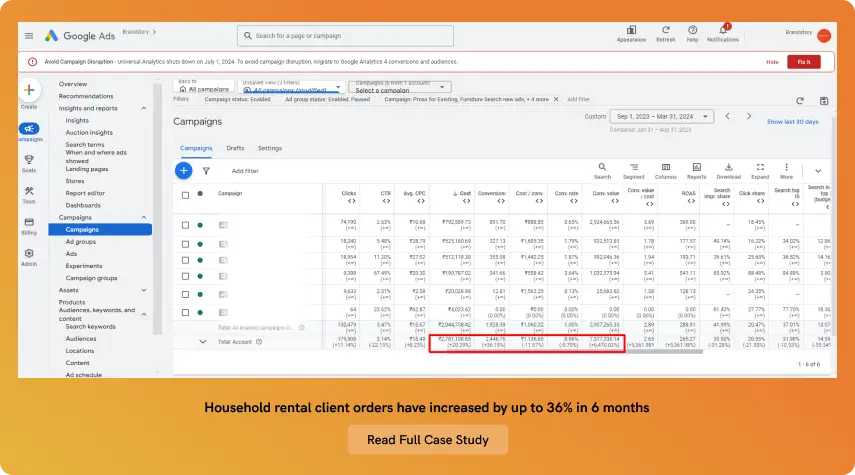Check the first campaign row checkbox

point(185,225)
